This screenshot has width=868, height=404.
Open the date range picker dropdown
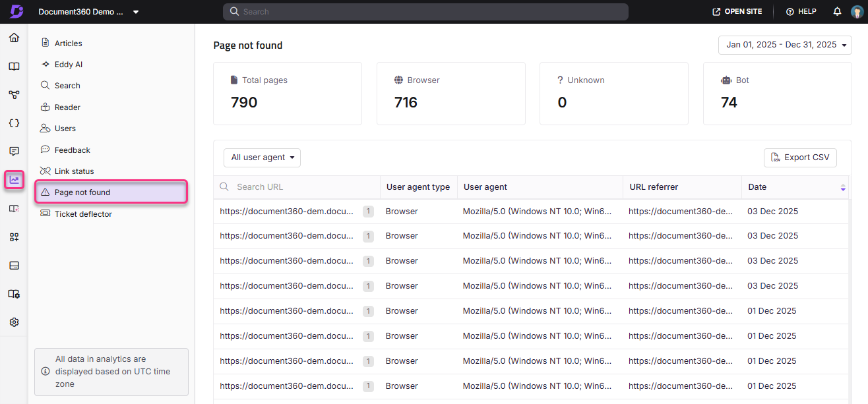click(x=785, y=45)
